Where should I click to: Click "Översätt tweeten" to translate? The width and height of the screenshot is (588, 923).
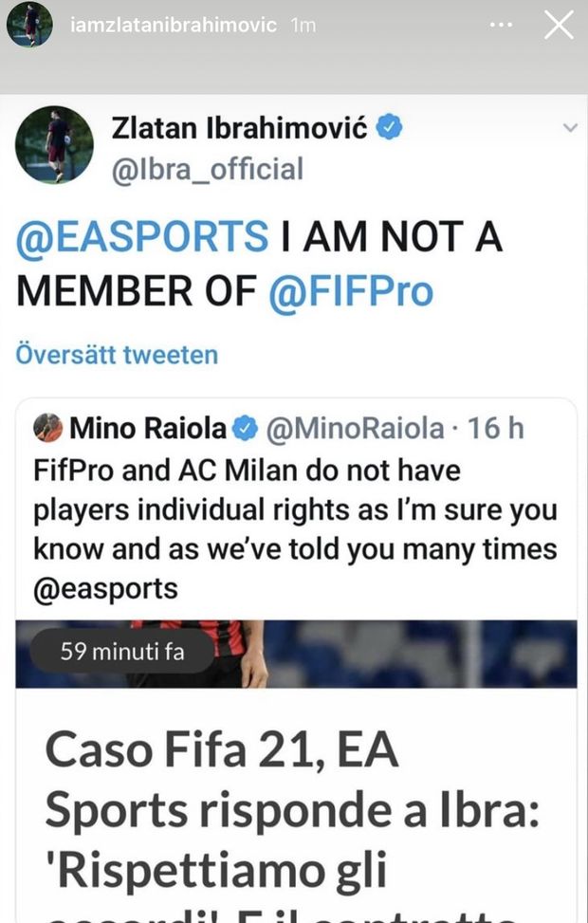pyautogui.click(x=117, y=355)
